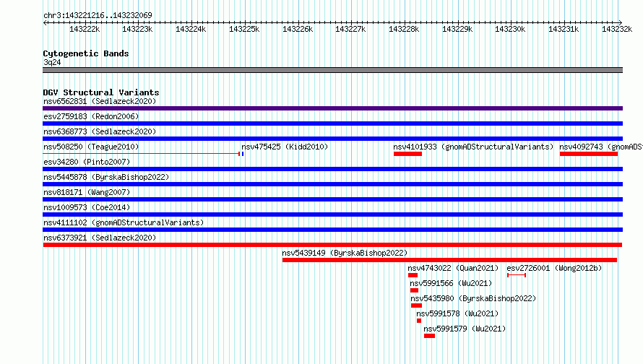Open the nsv5435980 (ByrskaBishop2022) label
The width and height of the screenshot is (643, 364).
point(473,298)
